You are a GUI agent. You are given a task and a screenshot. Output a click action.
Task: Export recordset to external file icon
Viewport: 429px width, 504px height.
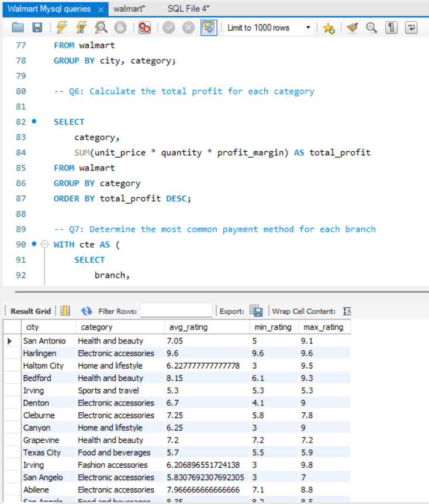[256, 311]
